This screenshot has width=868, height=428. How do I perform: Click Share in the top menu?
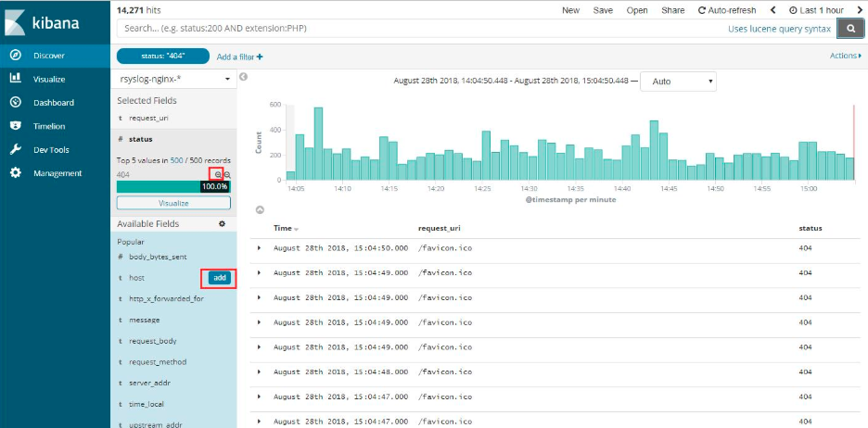pyautogui.click(x=672, y=10)
